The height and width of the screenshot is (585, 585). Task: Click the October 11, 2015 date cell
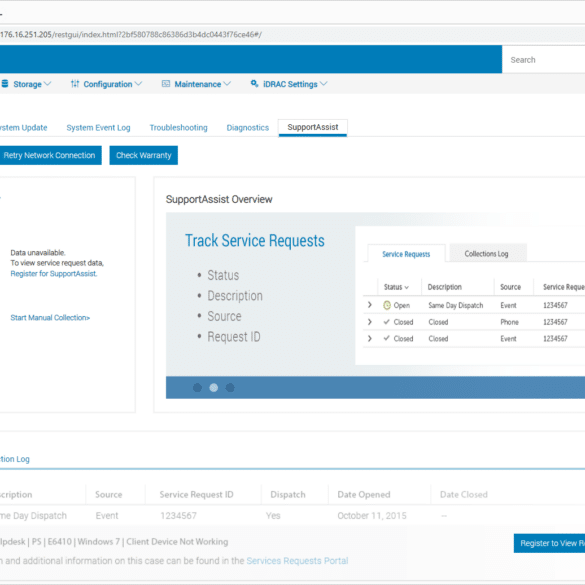click(372, 516)
